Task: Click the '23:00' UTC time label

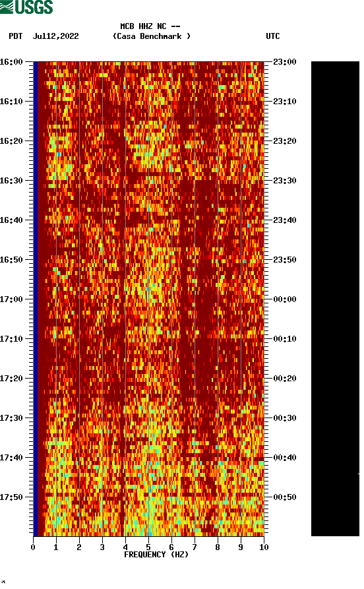Action: [x=285, y=61]
